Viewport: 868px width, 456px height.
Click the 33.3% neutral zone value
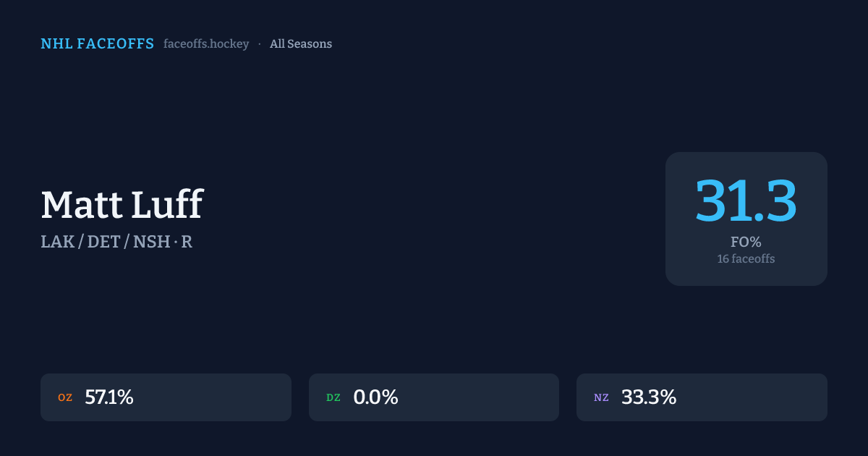point(649,397)
